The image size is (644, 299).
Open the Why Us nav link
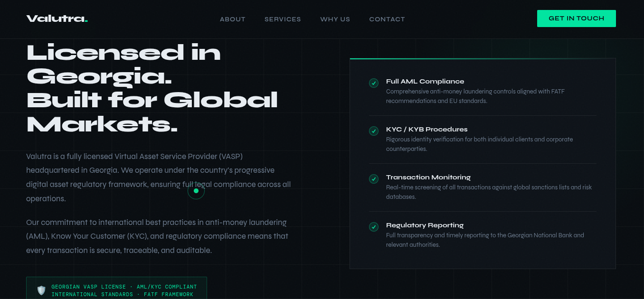[335, 19]
